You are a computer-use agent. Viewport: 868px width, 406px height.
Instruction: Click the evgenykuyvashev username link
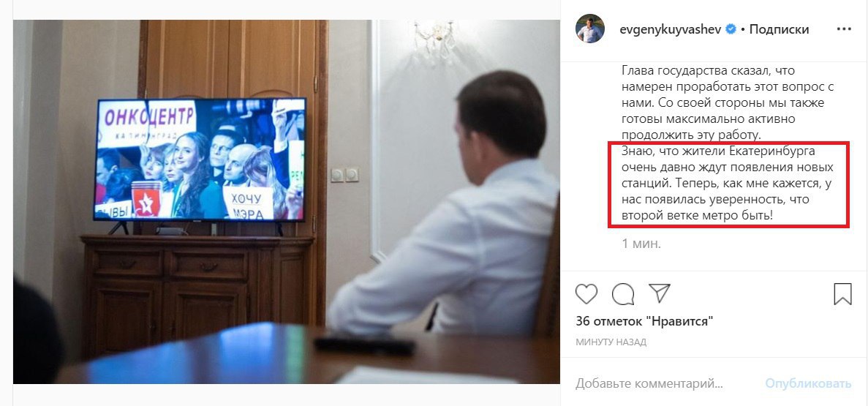tap(671, 29)
